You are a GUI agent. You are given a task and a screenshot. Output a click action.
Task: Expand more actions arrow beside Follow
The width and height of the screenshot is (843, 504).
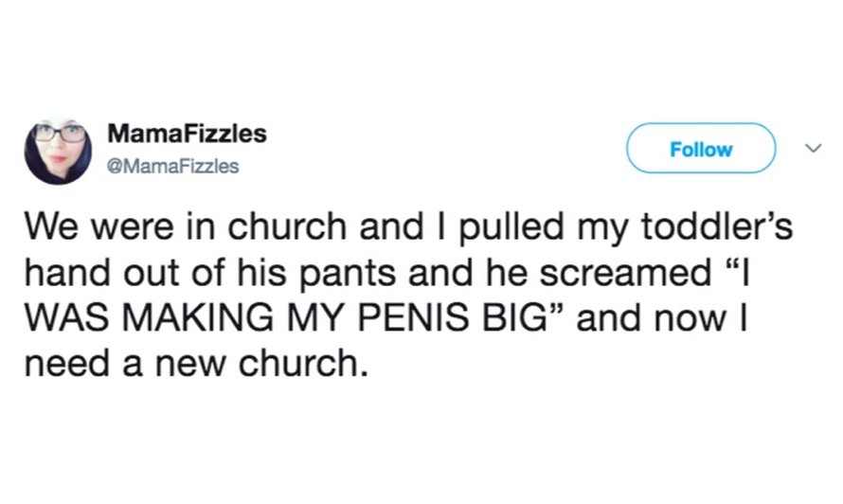(813, 148)
